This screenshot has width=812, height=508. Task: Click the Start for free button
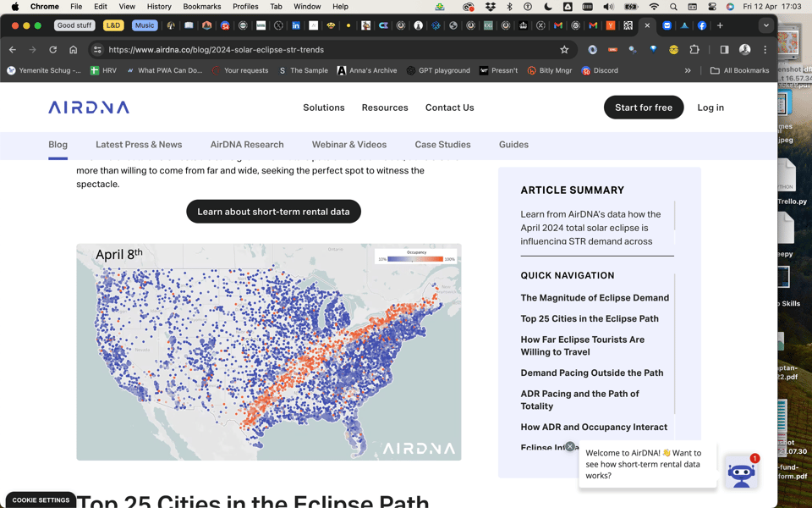coord(643,108)
